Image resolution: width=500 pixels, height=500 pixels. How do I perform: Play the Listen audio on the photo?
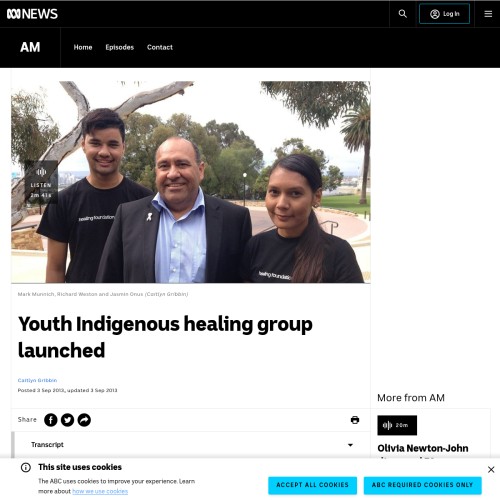[41, 182]
